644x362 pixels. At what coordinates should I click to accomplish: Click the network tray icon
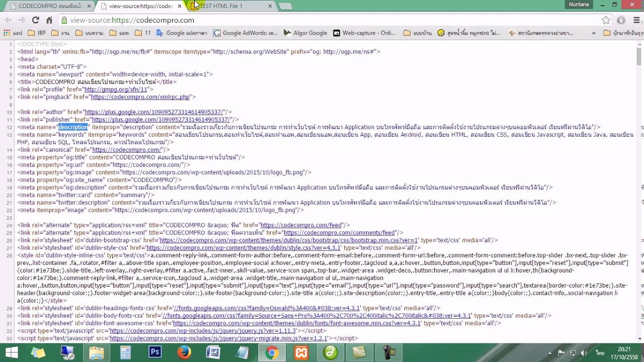pos(572,353)
